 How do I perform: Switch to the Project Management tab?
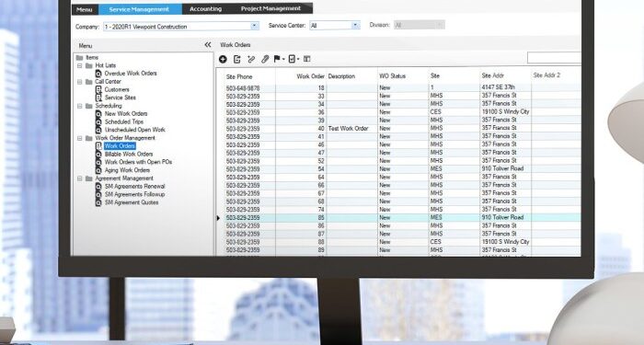[x=270, y=8]
